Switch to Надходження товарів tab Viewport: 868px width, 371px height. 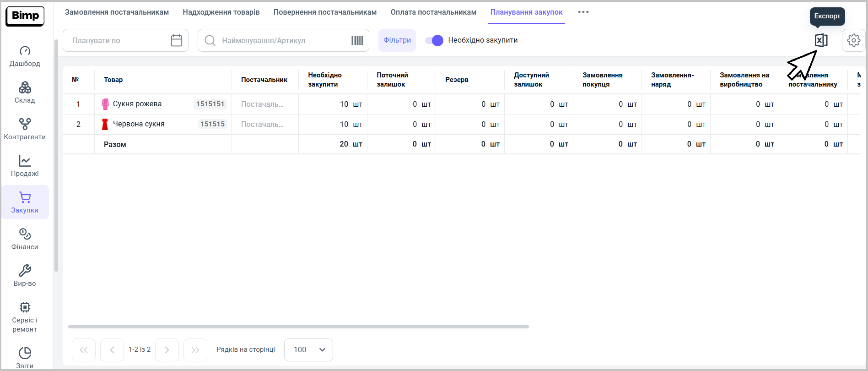[221, 12]
